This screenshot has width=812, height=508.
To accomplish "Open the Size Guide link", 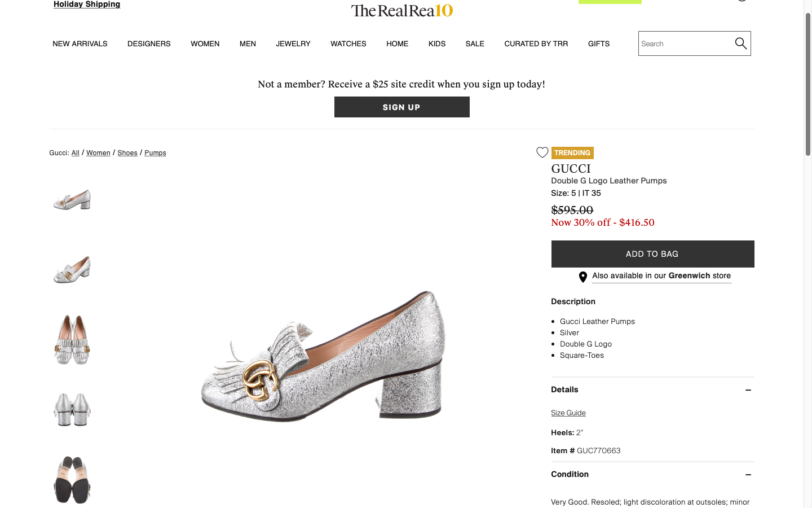I will (x=568, y=413).
